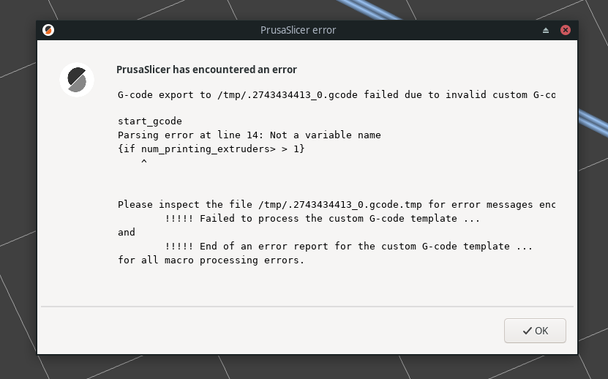Click the horizontal separator above OK button
The width and height of the screenshot is (608, 379).
307,306
